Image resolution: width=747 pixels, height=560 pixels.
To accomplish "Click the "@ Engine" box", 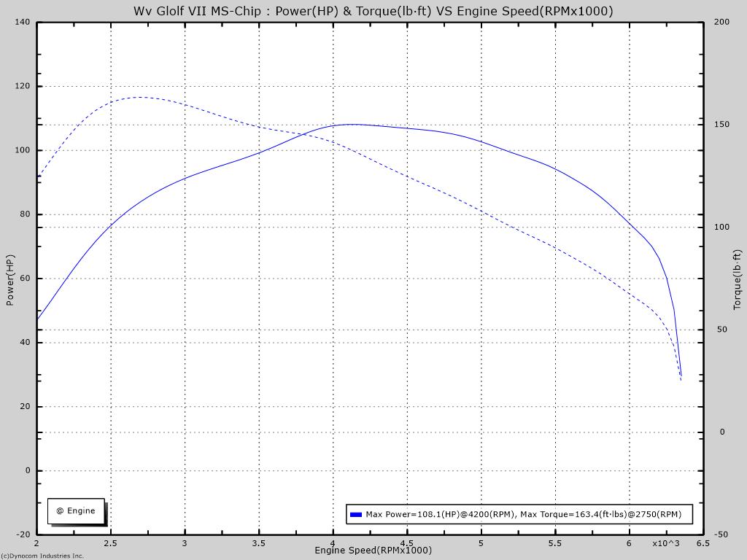I will 76,511.
